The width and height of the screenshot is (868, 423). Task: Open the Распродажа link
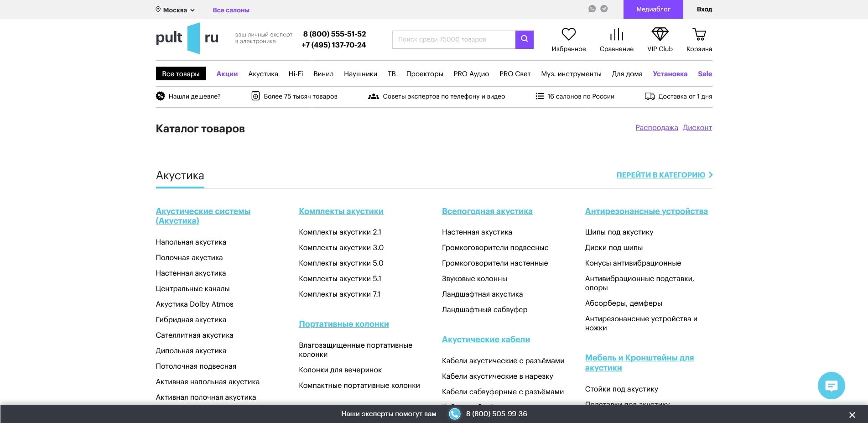click(657, 128)
